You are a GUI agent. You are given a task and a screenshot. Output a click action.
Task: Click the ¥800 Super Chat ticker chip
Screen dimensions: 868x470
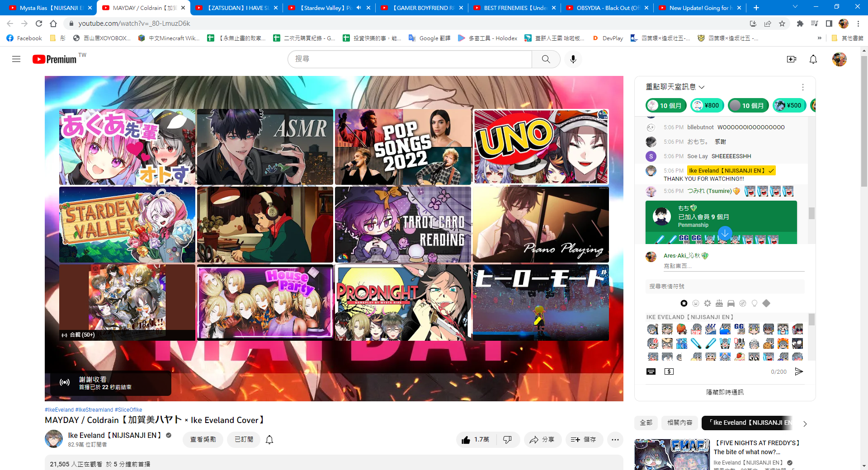(707, 105)
